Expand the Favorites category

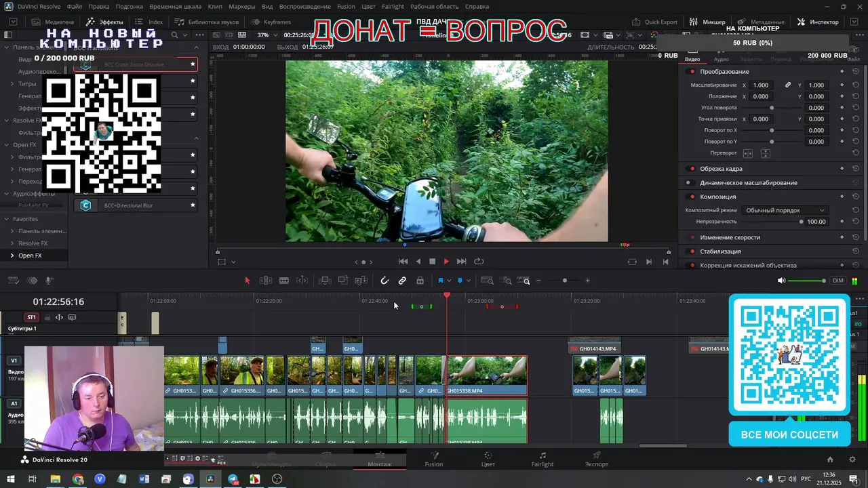[x=6, y=219]
